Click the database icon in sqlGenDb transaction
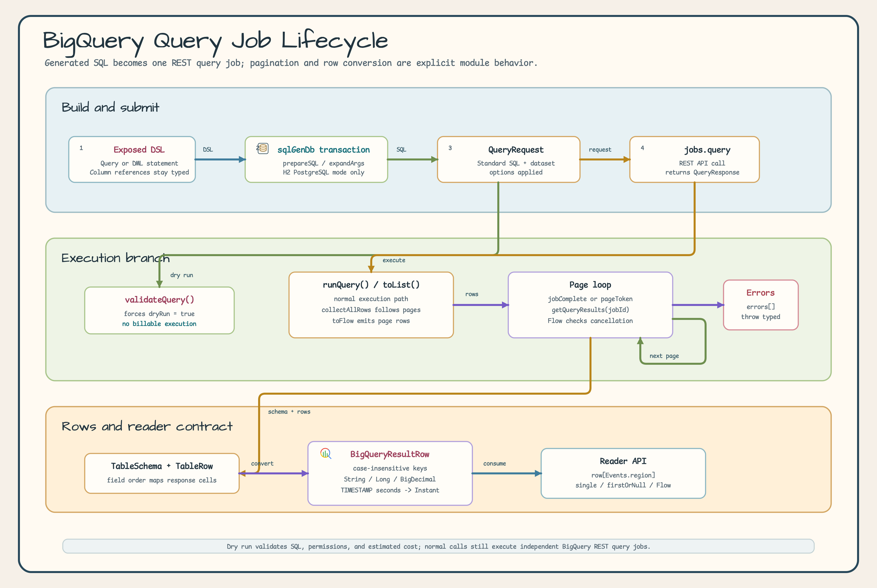The width and height of the screenshot is (877, 588). 263,148
